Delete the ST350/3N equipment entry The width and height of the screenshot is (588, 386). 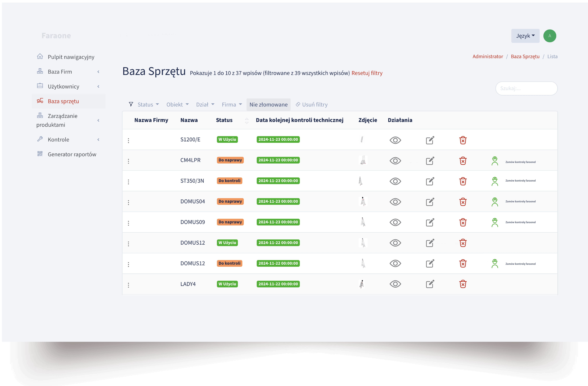coord(463,181)
